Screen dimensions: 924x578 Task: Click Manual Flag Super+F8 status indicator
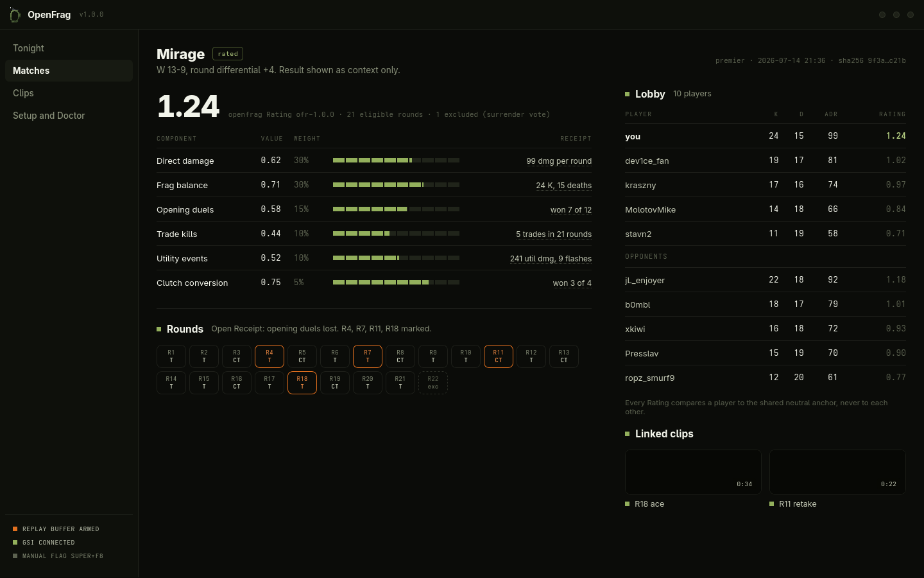coord(58,556)
